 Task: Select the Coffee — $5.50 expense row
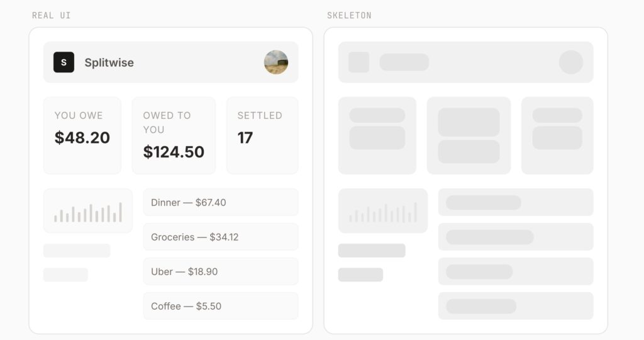(221, 306)
